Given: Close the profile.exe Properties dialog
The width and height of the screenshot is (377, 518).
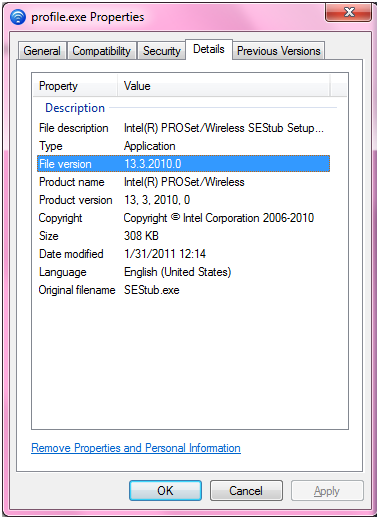Looking at the screenshot, I should coord(348,12).
